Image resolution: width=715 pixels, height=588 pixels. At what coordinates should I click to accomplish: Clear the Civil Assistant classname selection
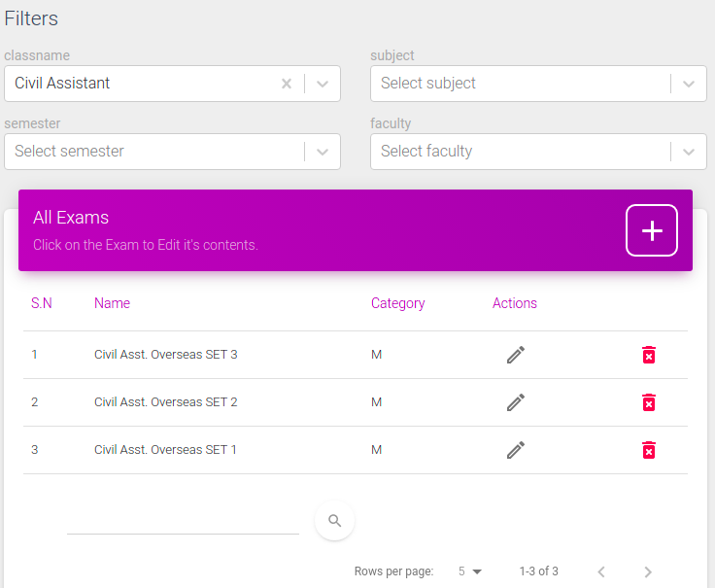pos(287,84)
